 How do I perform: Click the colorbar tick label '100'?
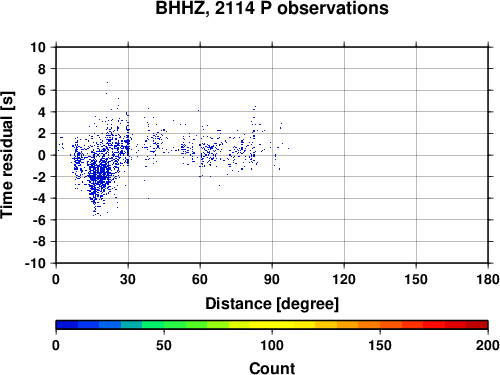(272, 345)
